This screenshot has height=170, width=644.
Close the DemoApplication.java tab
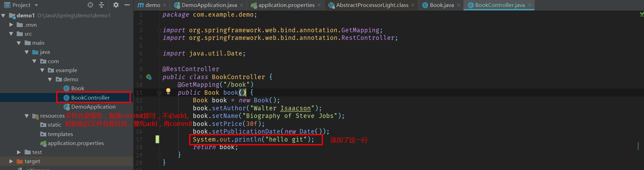point(241,5)
